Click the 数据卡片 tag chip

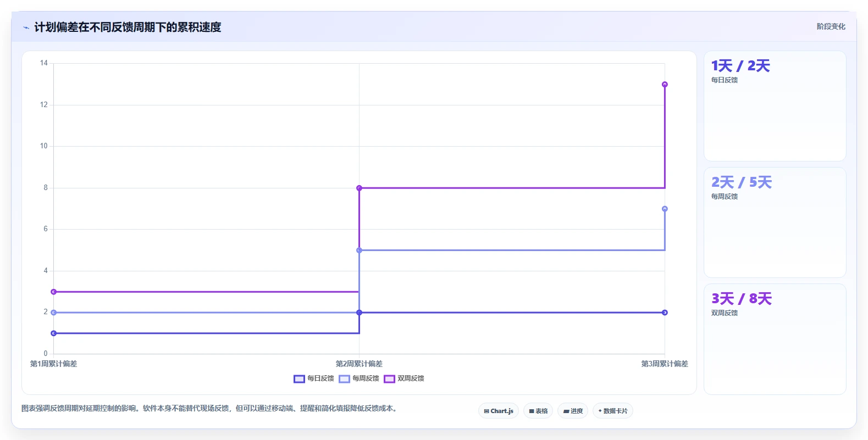coord(613,411)
